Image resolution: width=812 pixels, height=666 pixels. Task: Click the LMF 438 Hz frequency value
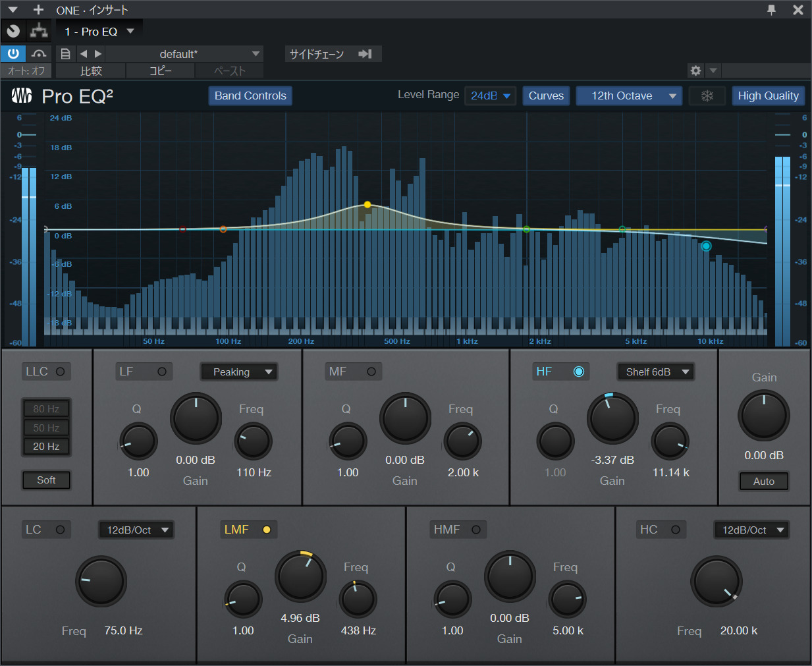(x=358, y=631)
